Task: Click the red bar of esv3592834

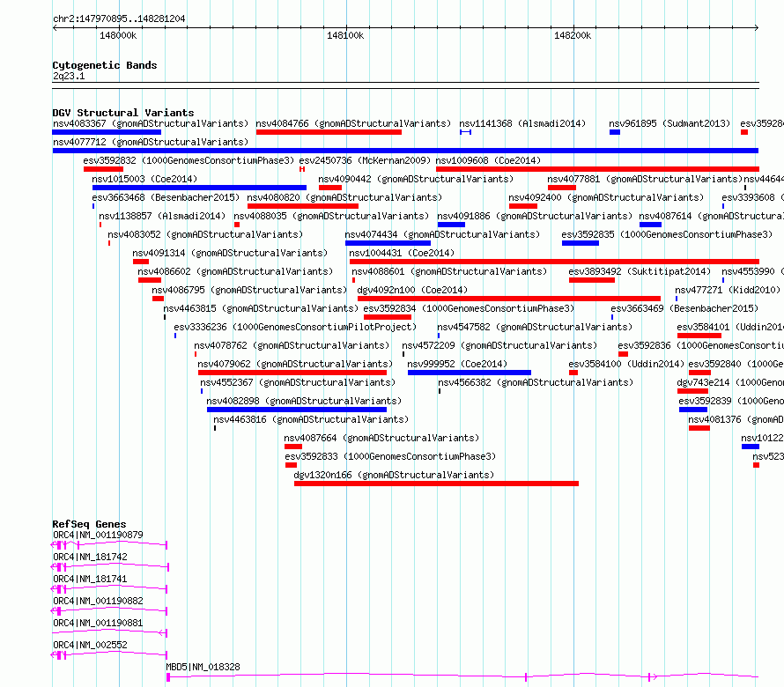Action: pos(388,317)
